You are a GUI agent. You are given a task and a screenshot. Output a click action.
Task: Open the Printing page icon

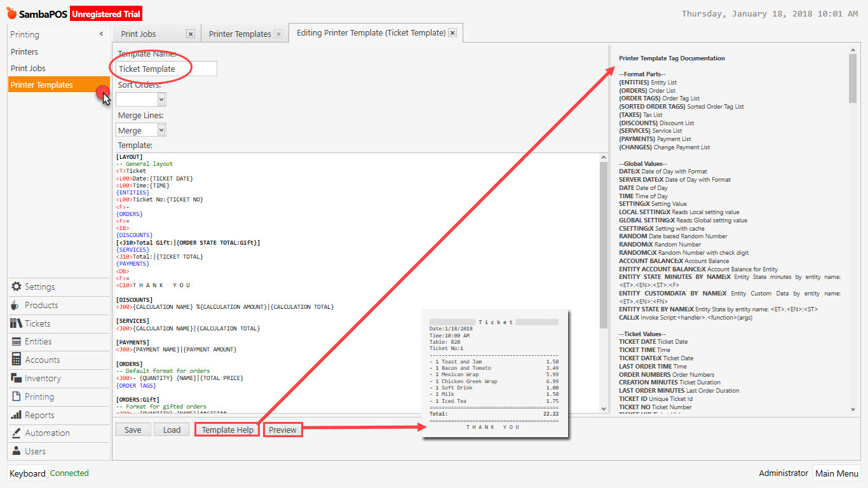[x=16, y=396]
